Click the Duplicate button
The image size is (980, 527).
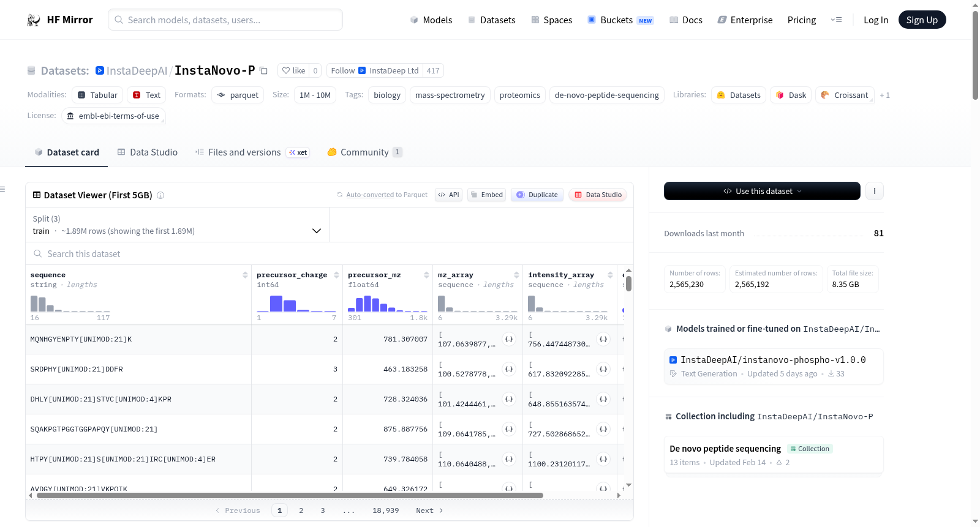537,195
